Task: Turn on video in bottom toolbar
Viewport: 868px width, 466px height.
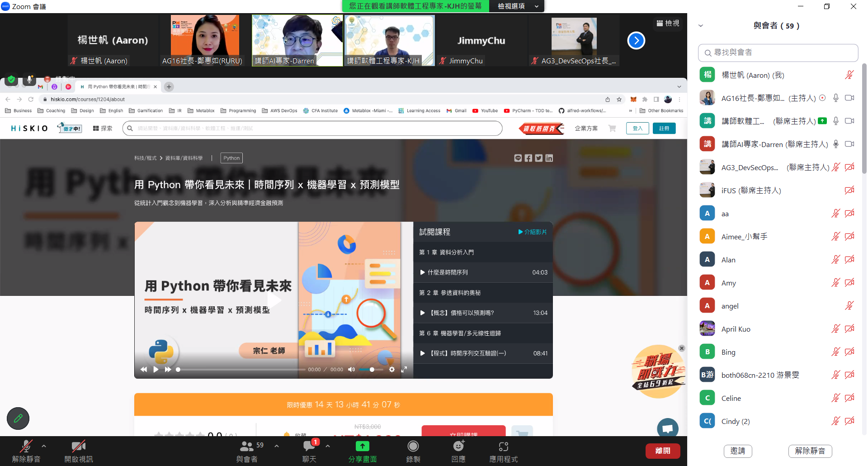Action: pos(78,447)
